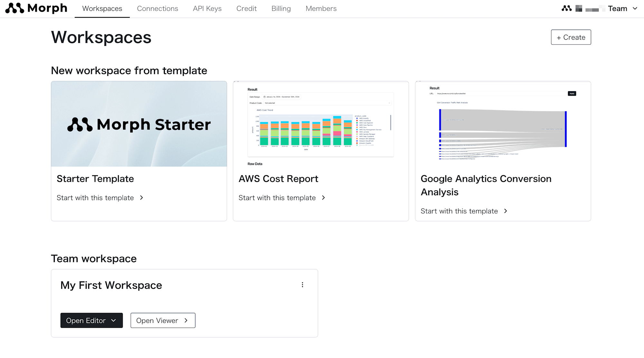This screenshot has width=644, height=358.
Task: Open the Workspaces tab
Action: (x=102, y=9)
